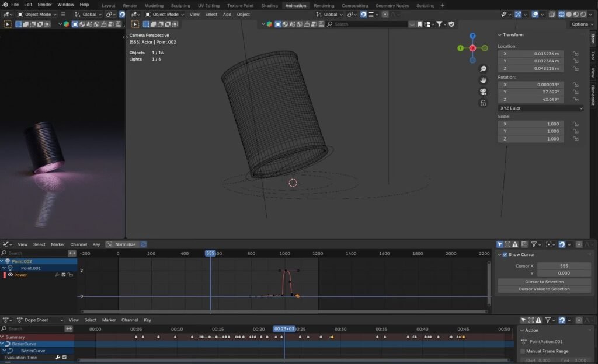
Task: Open the File menu
Action: click(x=15, y=5)
